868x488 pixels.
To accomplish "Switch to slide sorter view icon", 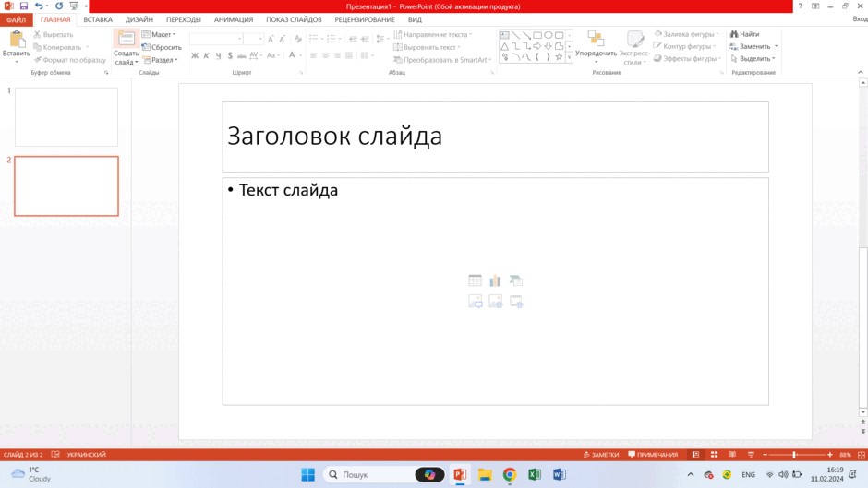I will click(714, 454).
